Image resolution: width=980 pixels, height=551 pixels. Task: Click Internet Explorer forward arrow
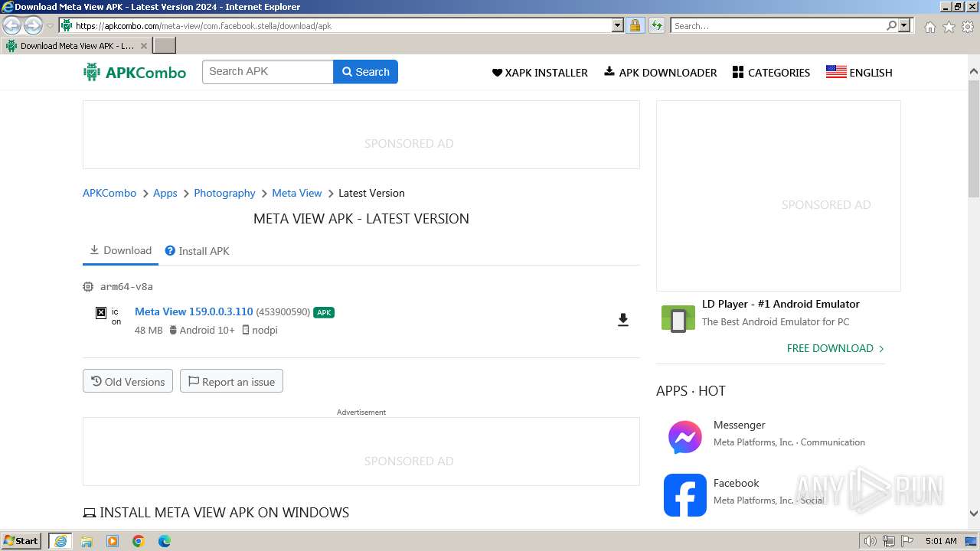tap(33, 26)
